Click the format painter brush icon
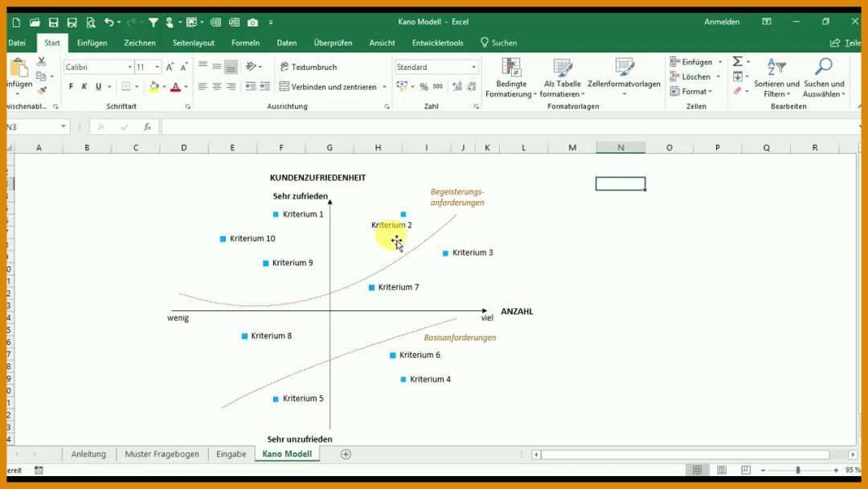The image size is (868, 489). pos(42,90)
